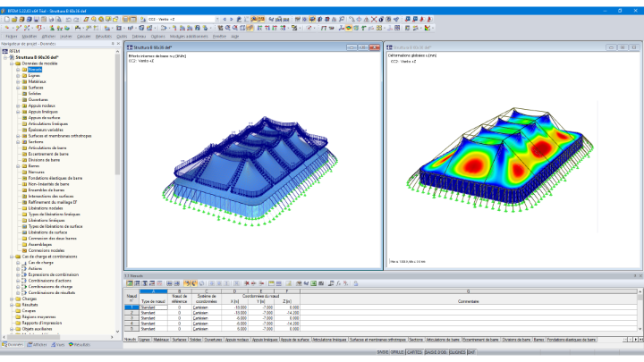Click the colored result diagram icon at toolbar end
The width and height of the screenshot is (644, 362).
[x=428, y=28]
